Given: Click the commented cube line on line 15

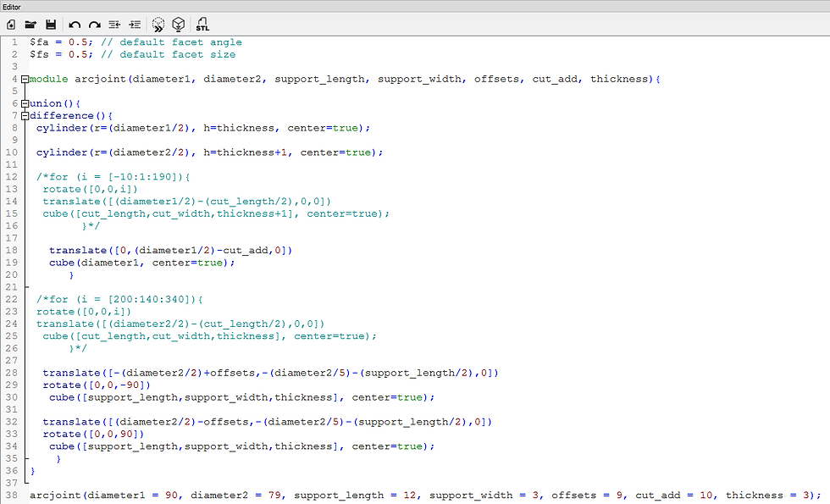Looking at the screenshot, I should point(216,213).
